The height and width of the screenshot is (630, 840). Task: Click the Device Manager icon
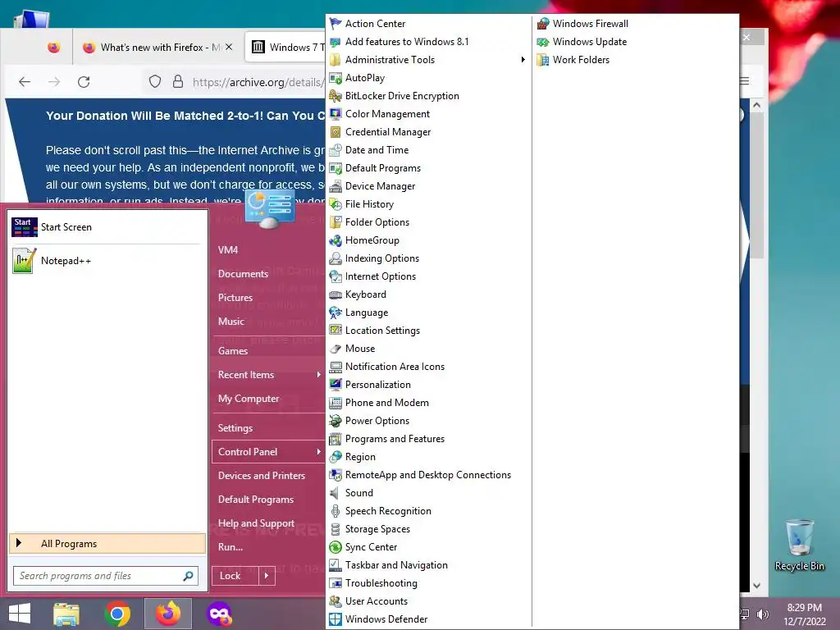pyautogui.click(x=336, y=186)
